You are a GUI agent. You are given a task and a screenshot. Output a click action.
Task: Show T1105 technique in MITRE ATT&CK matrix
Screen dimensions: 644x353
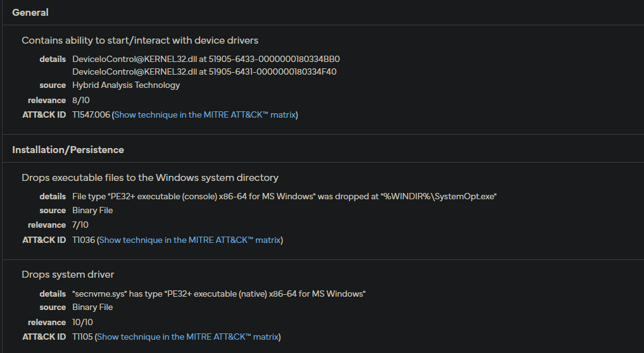tap(187, 337)
